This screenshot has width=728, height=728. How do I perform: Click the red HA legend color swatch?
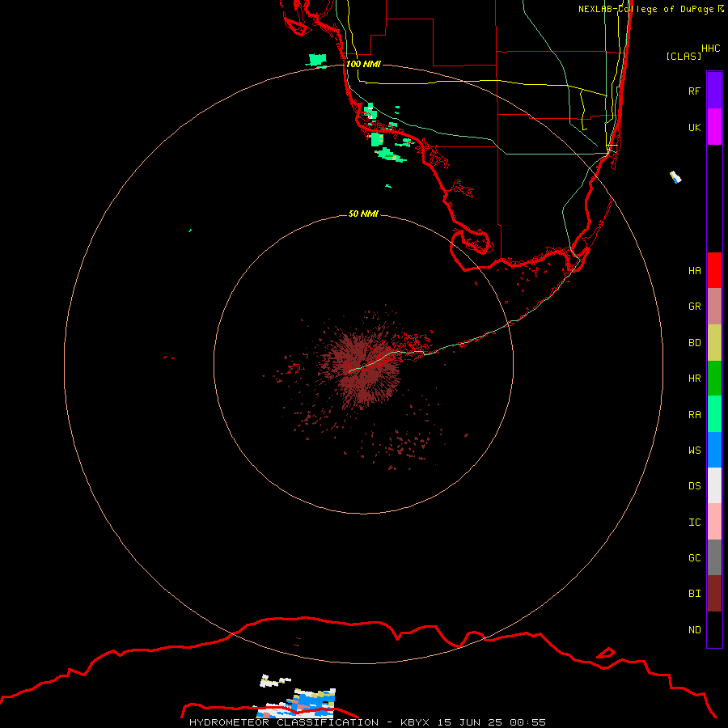coord(714,270)
